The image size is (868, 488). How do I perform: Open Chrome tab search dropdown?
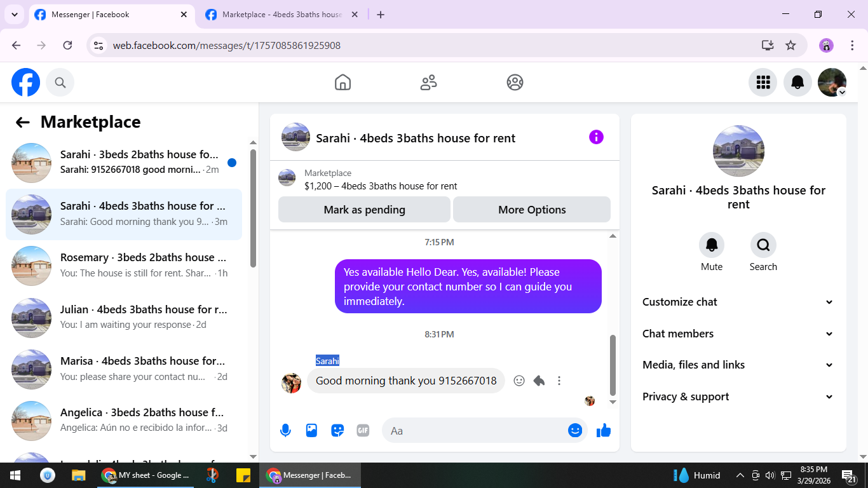pos(15,15)
